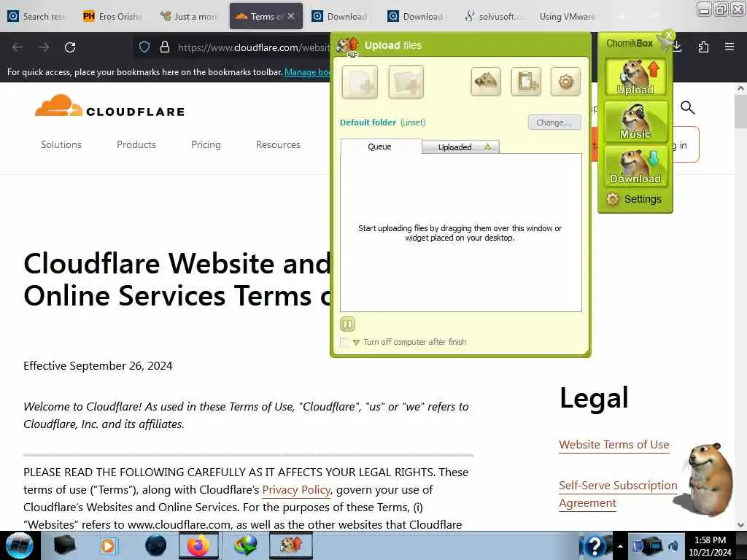Open the media player taskbar icon
Image resolution: width=747 pixels, height=560 pixels.
click(x=108, y=545)
